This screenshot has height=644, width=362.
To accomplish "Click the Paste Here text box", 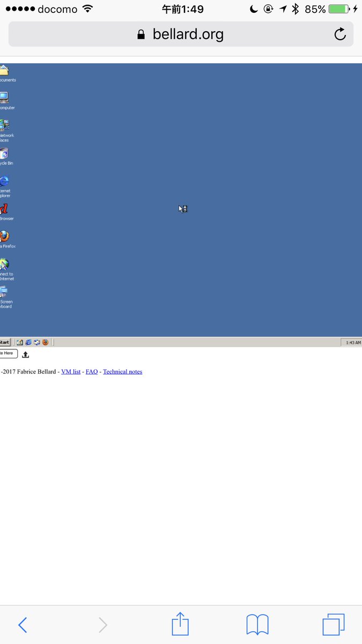I will coord(9,353).
